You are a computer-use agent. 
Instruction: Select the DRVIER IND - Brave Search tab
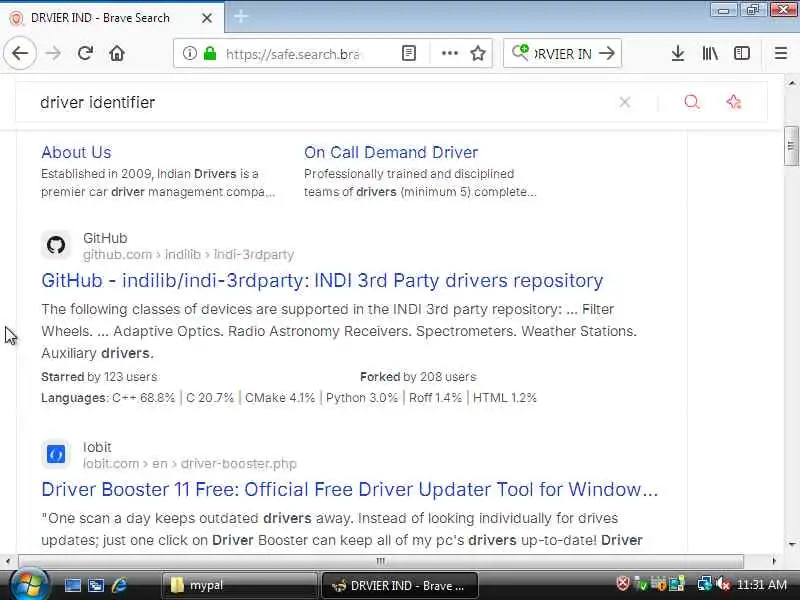pos(112,17)
